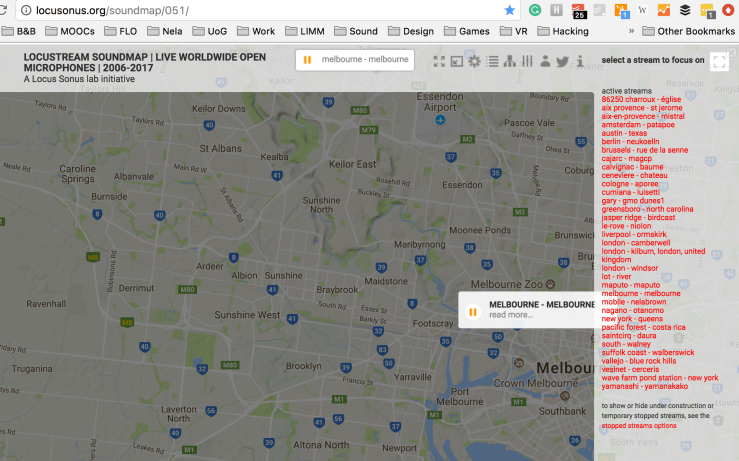The image size is (739, 461).
Task: Click the stream list icon
Action: point(491,61)
